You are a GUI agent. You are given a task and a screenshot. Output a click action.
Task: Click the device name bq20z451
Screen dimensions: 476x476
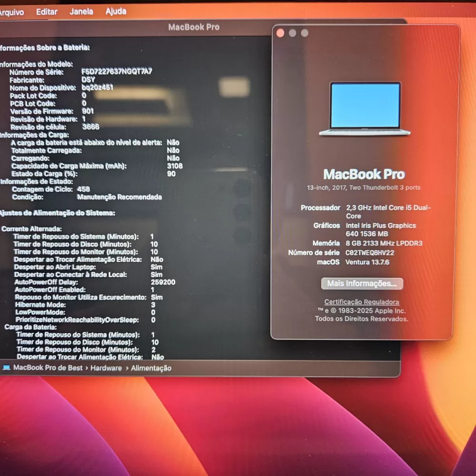pyautogui.click(x=97, y=88)
